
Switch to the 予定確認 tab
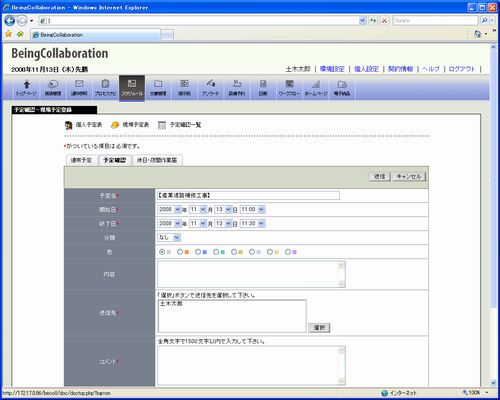(114, 160)
